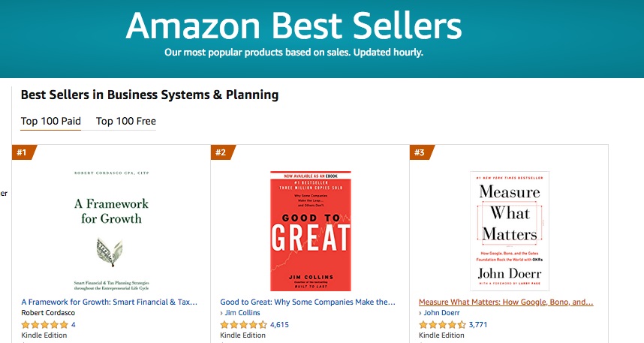Image resolution: width=644 pixels, height=343 pixels.
Task: Click the A Framework for Growth cover
Action: pyautogui.click(x=111, y=231)
